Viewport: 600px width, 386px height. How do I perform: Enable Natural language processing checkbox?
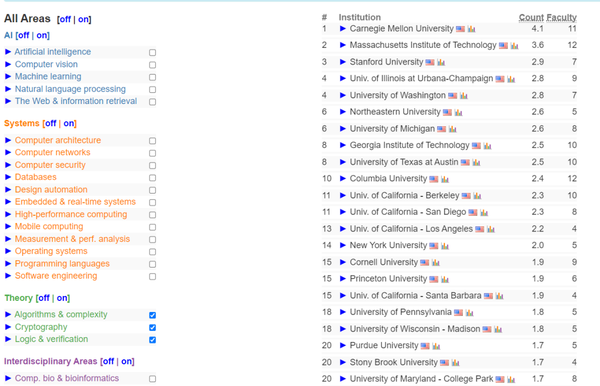coord(152,90)
